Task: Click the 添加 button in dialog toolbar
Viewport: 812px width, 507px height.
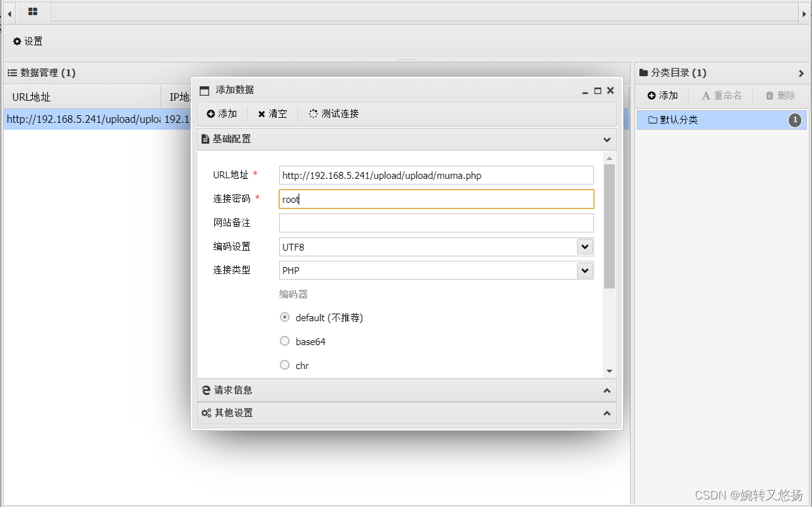Action: 221,113
